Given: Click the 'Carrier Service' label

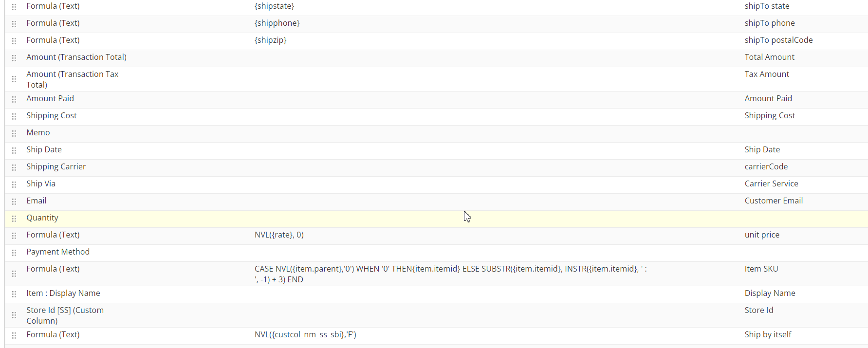Looking at the screenshot, I should pyautogui.click(x=771, y=184).
